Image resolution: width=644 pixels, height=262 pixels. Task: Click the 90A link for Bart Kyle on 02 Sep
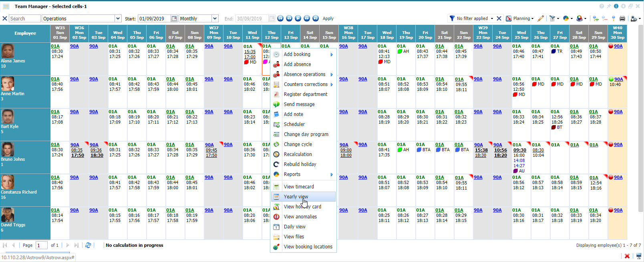74,112
